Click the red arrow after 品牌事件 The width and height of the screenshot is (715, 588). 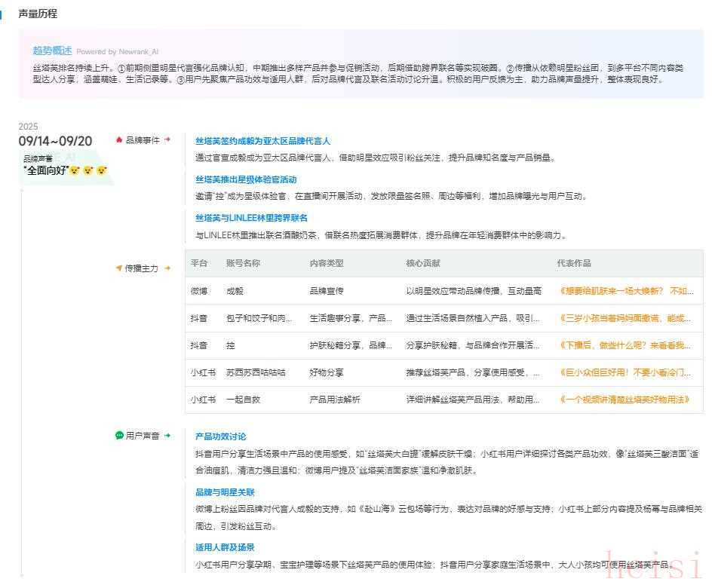click(x=167, y=139)
